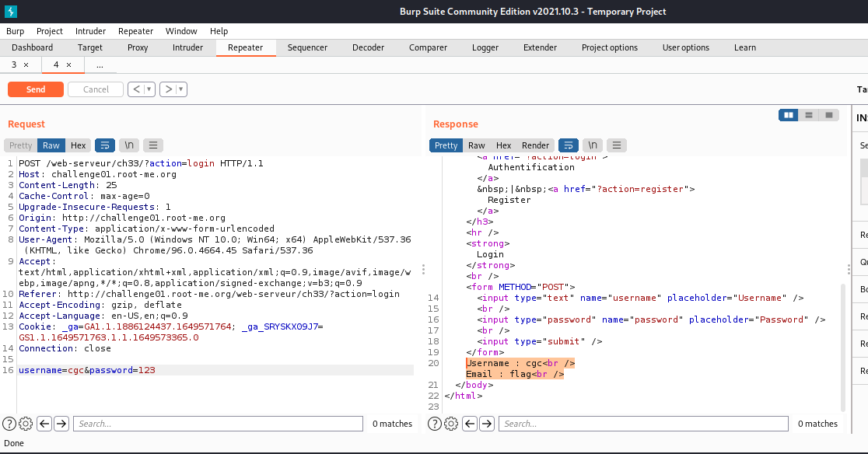This screenshot has height=454, width=868.
Task: Open help for the Response search bar
Action: tap(435, 424)
